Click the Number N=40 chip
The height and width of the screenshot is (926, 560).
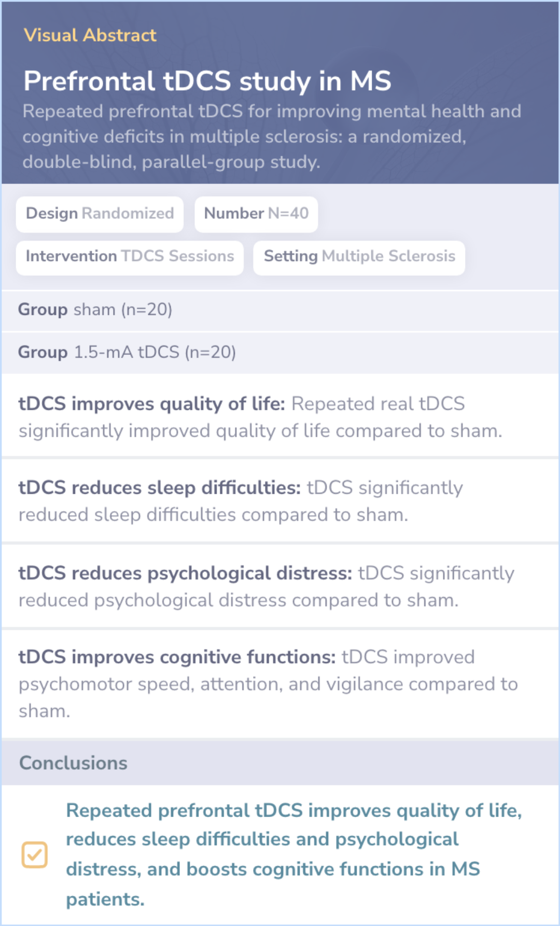tap(256, 214)
